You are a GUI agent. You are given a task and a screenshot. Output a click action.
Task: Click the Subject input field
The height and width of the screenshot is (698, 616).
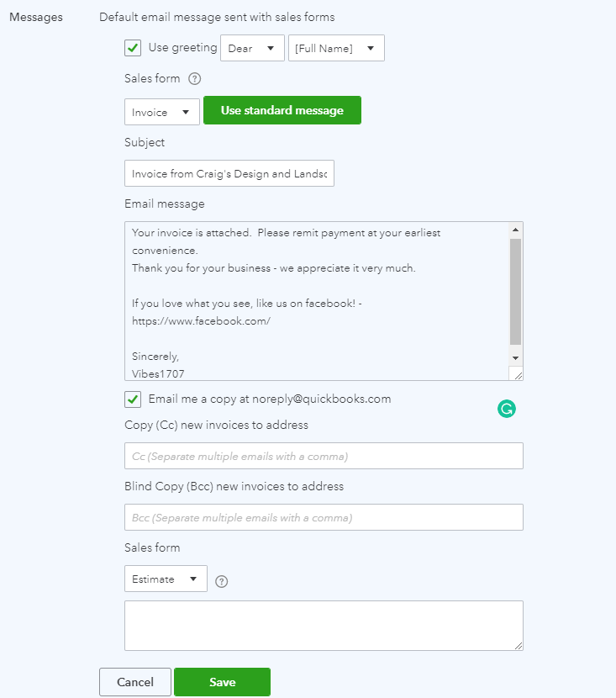[229, 173]
